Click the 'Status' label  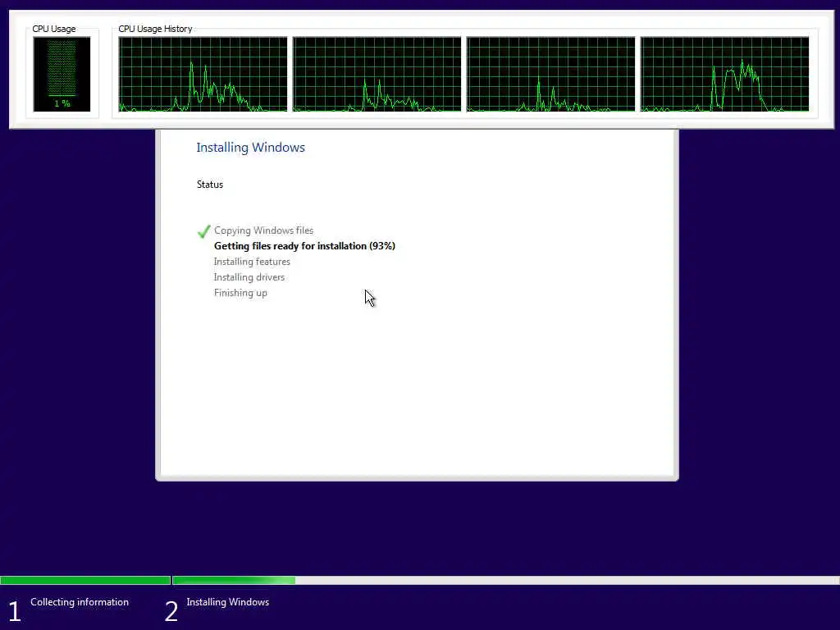209,185
